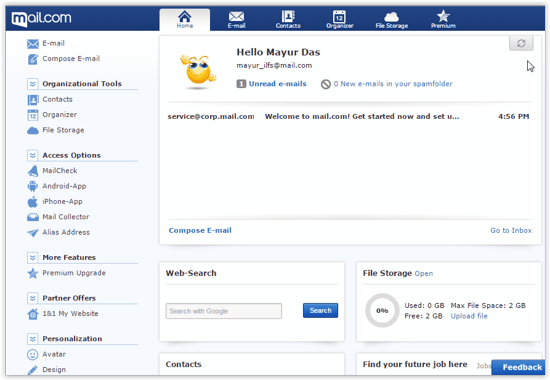Open Compose E-mail in the sidebar

(x=71, y=59)
